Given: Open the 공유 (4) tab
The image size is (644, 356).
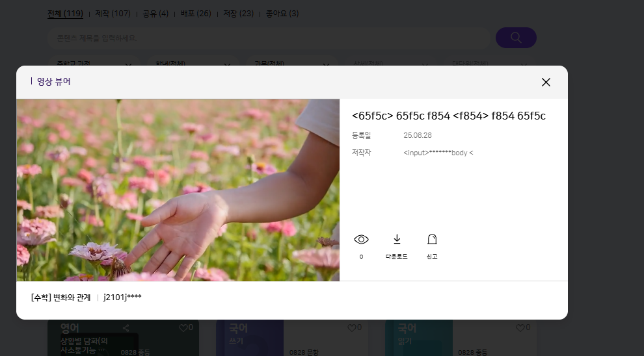Looking at the screenshot, I should click(155, 13).
